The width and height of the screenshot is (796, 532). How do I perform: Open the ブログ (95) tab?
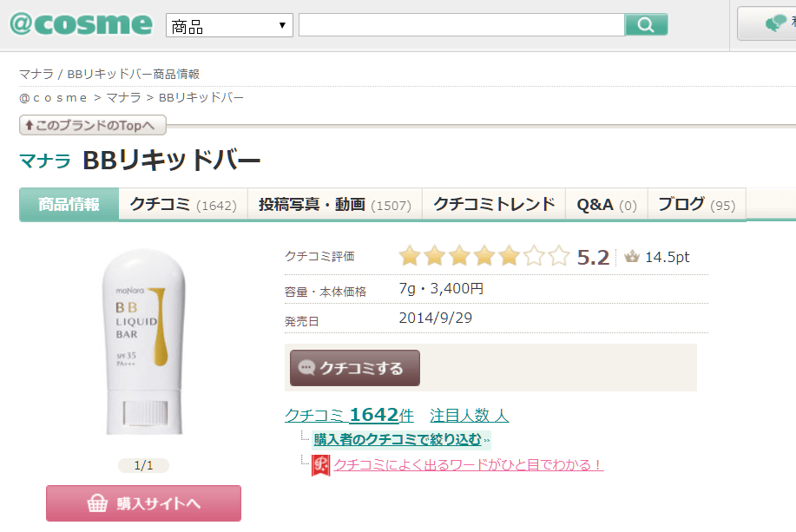click(x=697, y=204)
